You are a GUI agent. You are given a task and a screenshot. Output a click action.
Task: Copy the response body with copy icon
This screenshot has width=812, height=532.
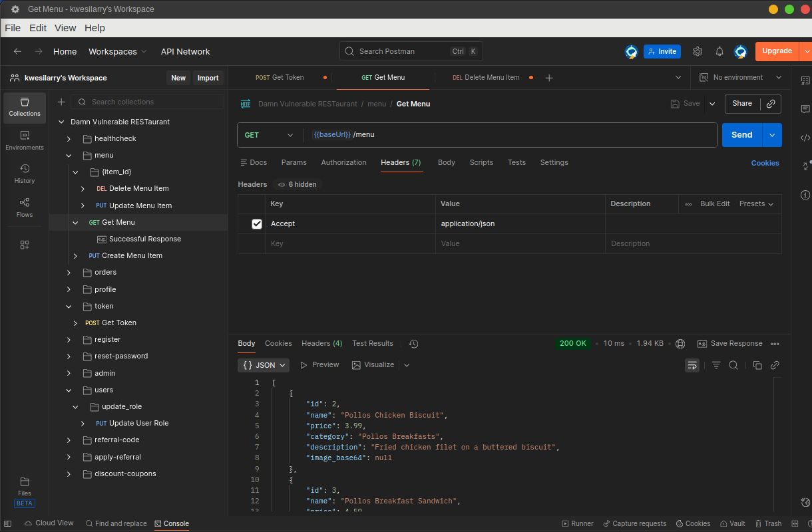757,365
